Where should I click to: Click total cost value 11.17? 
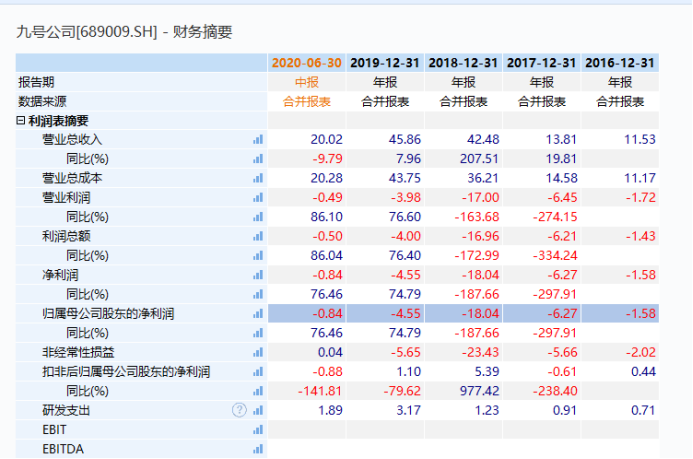coord(640,178)
